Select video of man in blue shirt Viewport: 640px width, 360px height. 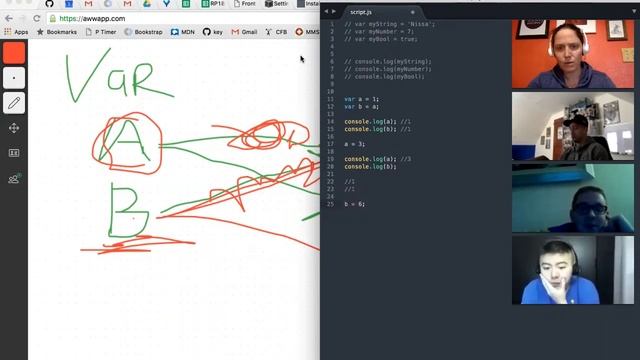click(573, 270)
